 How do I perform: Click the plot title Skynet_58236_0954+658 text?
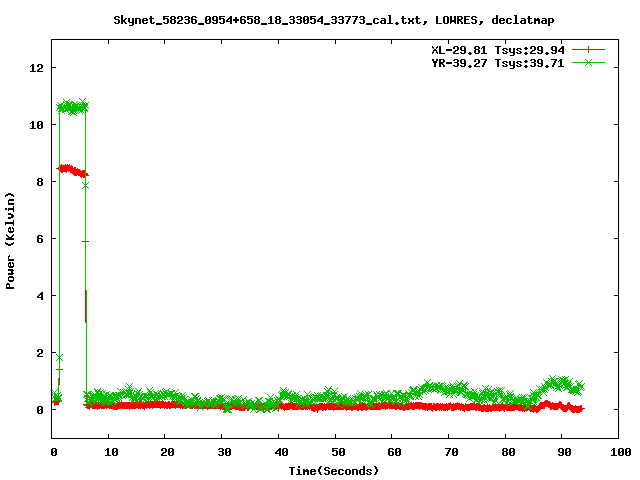[333, 20]
